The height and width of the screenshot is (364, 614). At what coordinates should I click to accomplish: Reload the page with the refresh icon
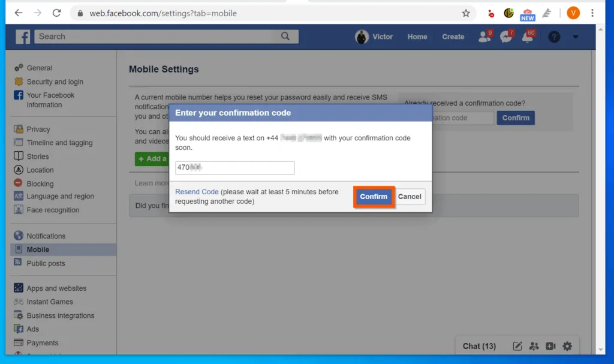(x=57, y=13)
